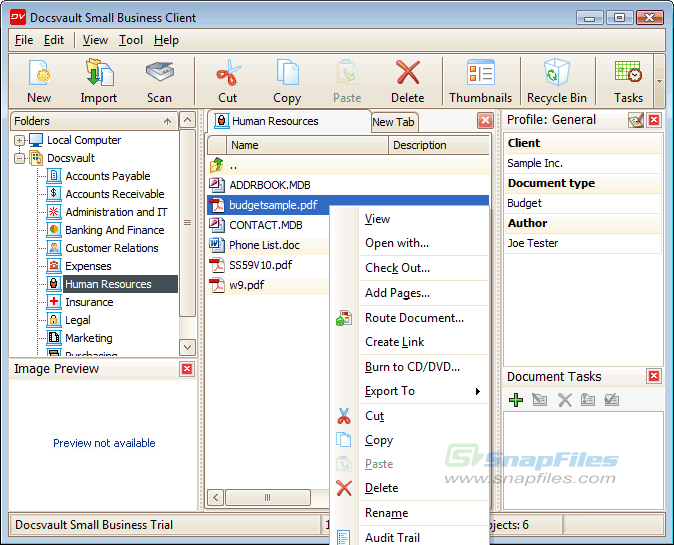Select the Marketing cabinet
This screenshot has height=545, width=674.
[x=89, y=338]
